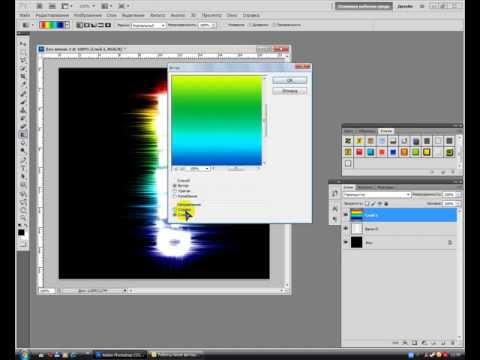
Task: Click the foreground color swatch
Action: (x=21, y=232)
